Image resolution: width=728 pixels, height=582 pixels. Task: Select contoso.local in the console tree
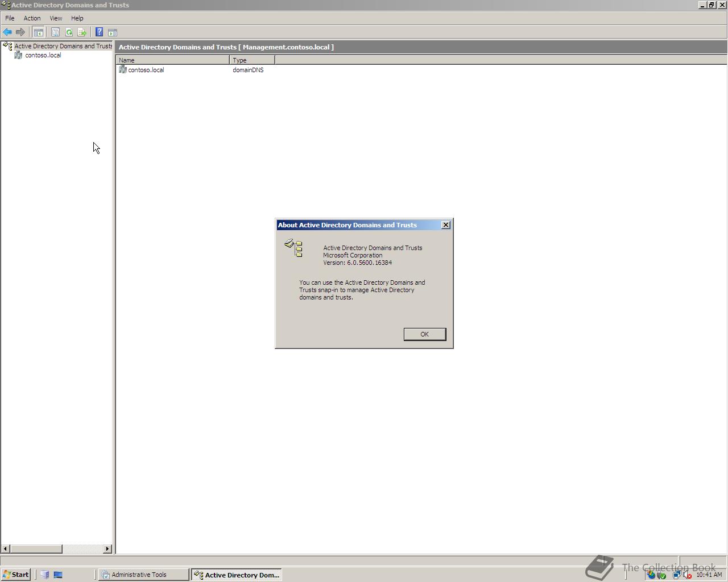click(x=43, y=55)
